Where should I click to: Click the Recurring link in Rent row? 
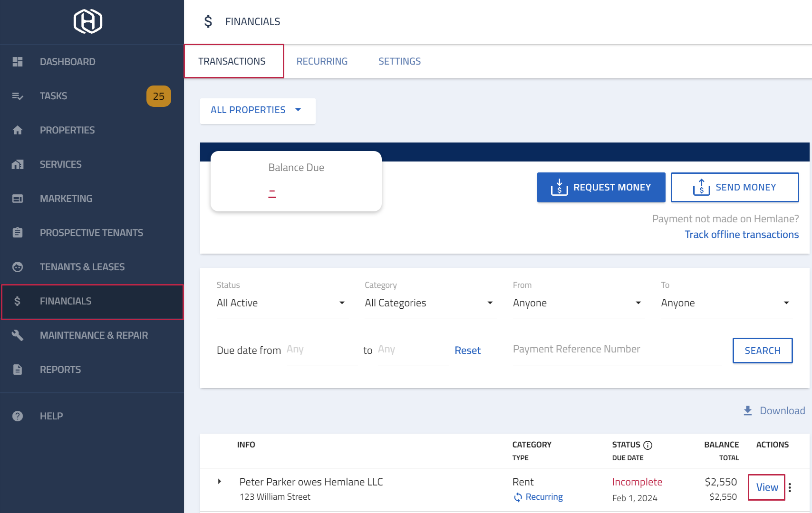click(544, 497)
